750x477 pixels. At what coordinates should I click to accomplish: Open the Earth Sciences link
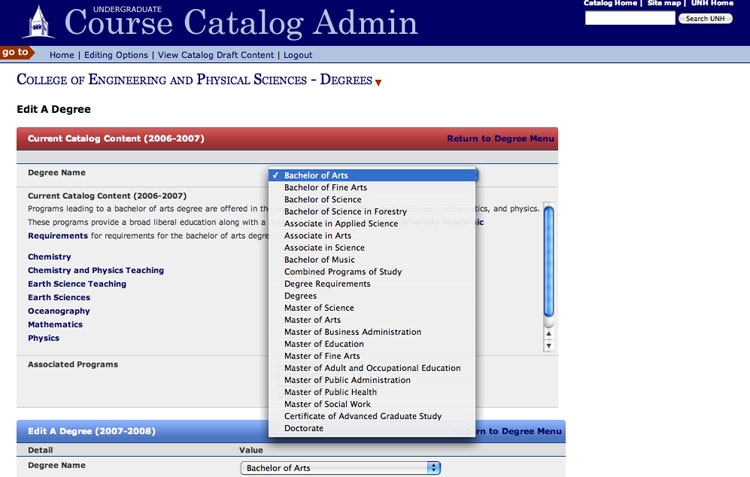59,297
